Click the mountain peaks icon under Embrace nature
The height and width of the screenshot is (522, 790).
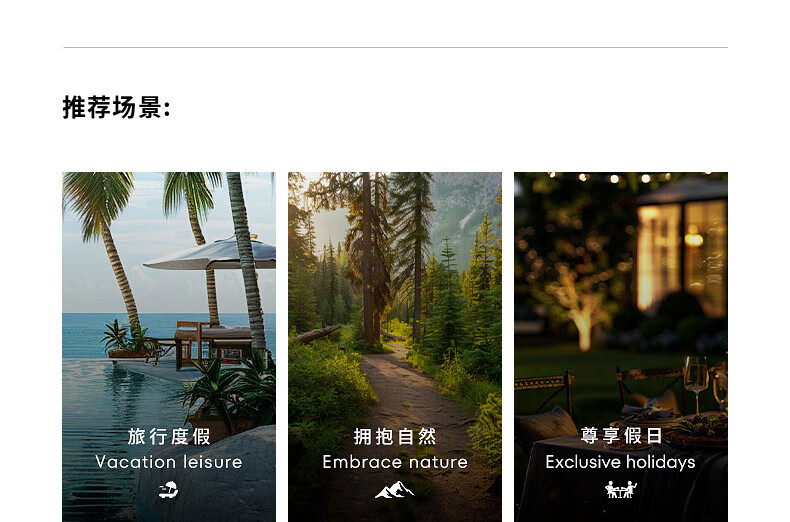coord(395,490)
